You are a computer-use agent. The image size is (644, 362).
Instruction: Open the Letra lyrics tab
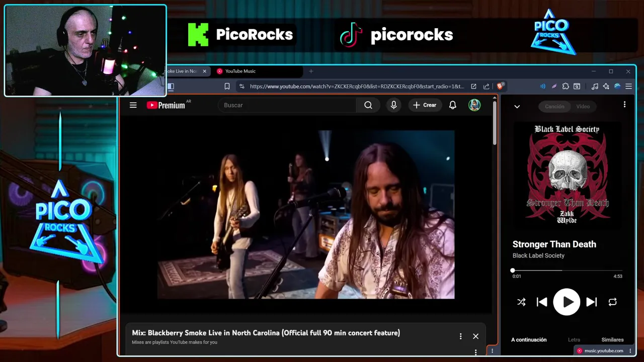tap(574, 340)
